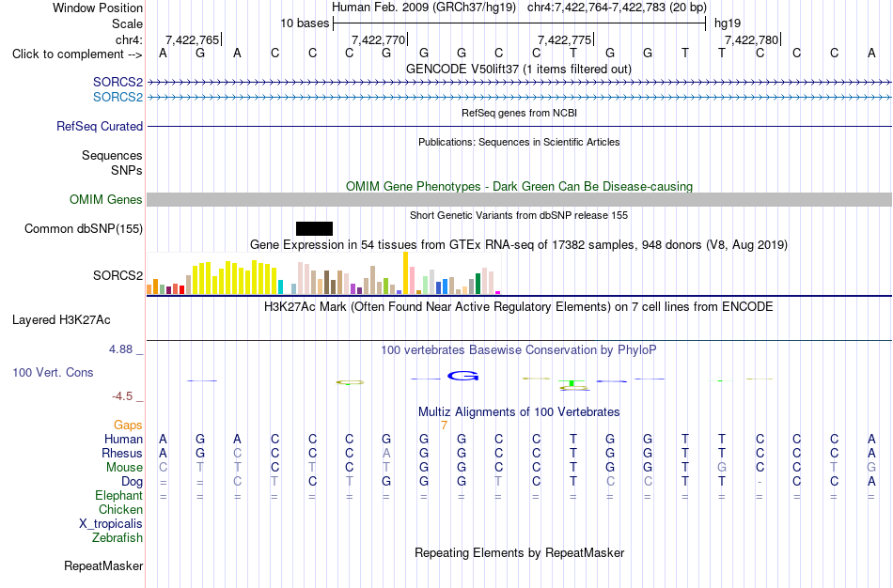Click the chr4:7,422,764-7,422,783 position text
This screenshot has height=588, width=893.
(617, 8)
